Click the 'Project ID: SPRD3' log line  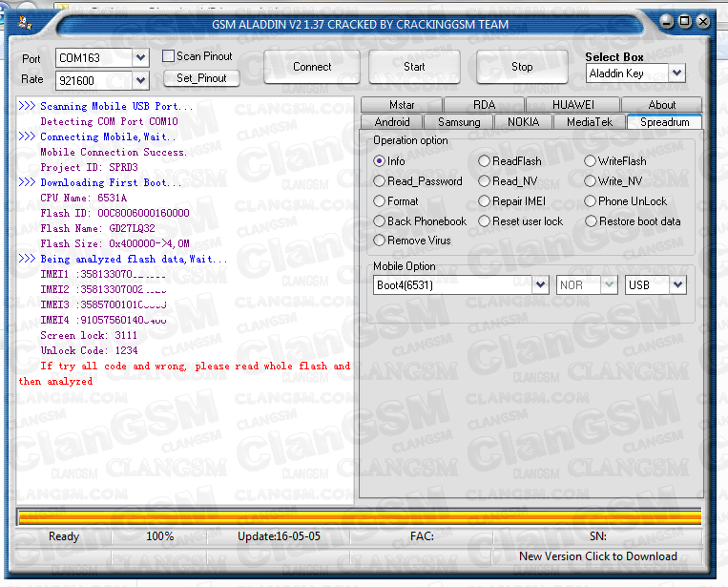(89, 167)
